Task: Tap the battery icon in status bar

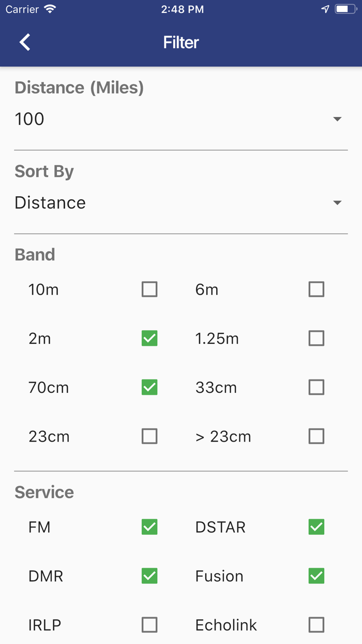Action: 344,9
